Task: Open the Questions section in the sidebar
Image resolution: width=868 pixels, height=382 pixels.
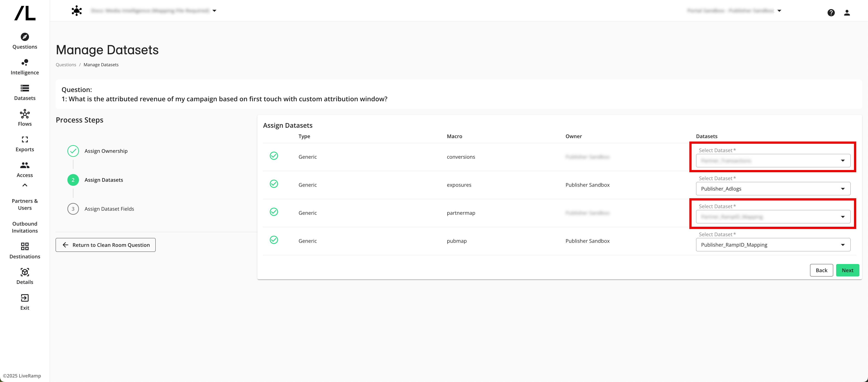Action: pyautogui.click(x=24, y=41)
